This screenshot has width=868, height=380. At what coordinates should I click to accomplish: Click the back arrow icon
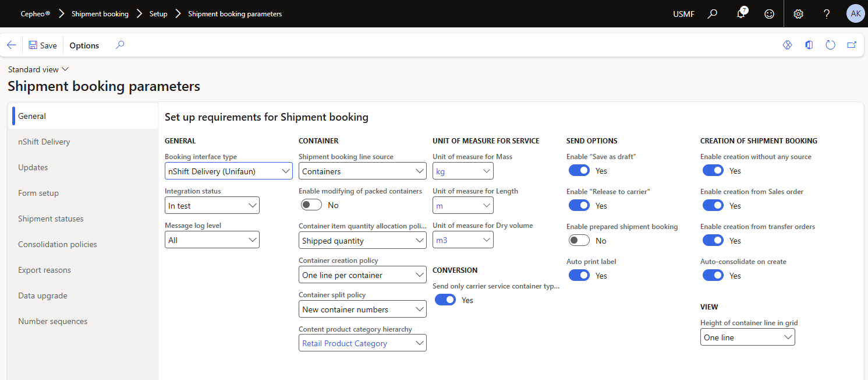coord(12,45)
